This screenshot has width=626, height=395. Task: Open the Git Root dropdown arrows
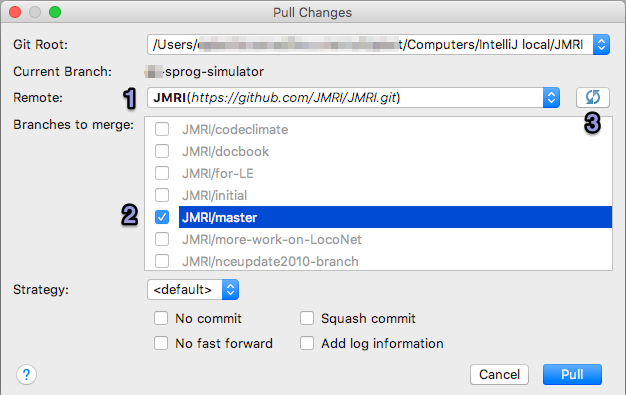click(x=601, y=44)
